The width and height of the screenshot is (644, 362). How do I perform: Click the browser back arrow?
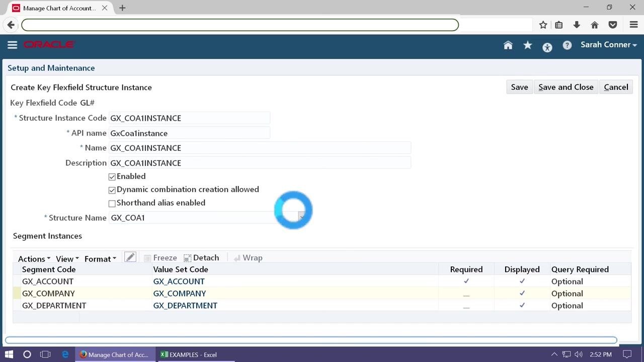pos(11,25)
